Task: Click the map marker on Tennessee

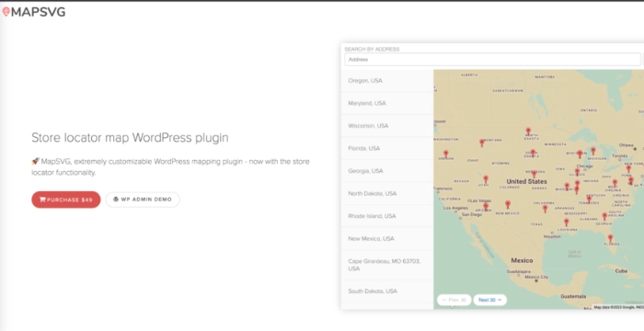Action: click(x=589, y=200)
